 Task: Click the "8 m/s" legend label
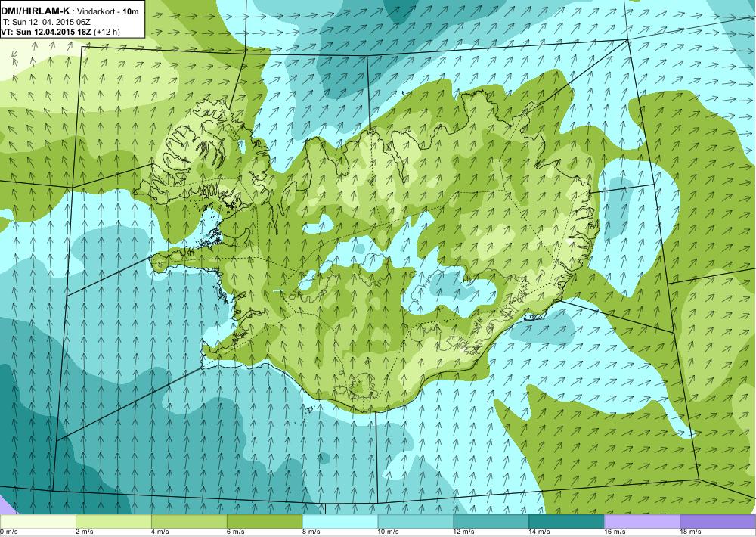coord(311,532)
